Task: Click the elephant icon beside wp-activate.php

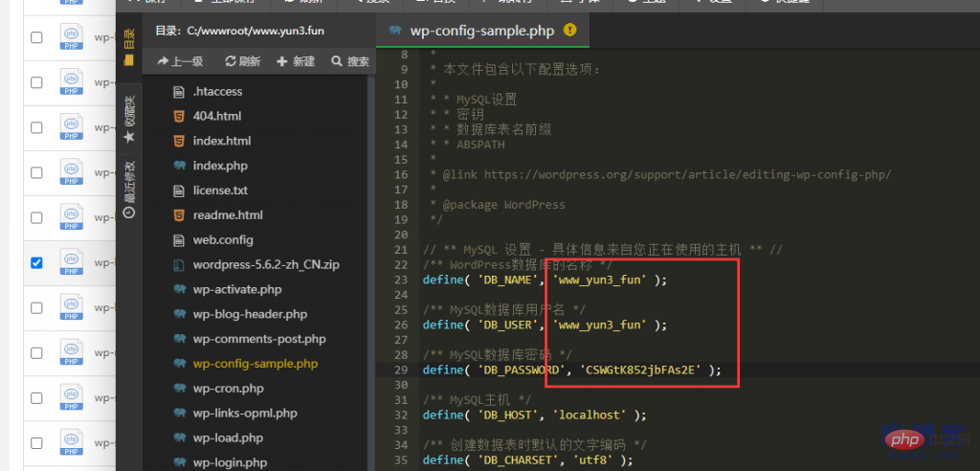Action: [180, 290]
